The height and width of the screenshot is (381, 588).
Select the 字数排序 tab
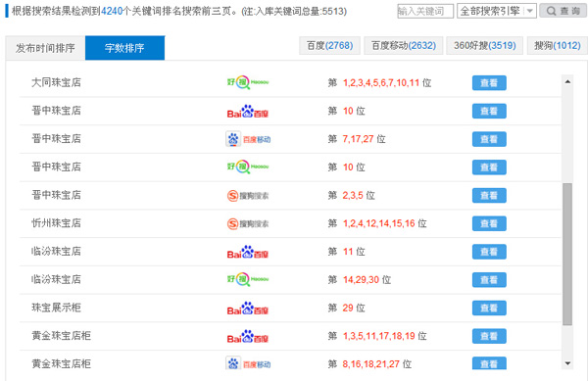pyautogui.click(x=124, y=48)
